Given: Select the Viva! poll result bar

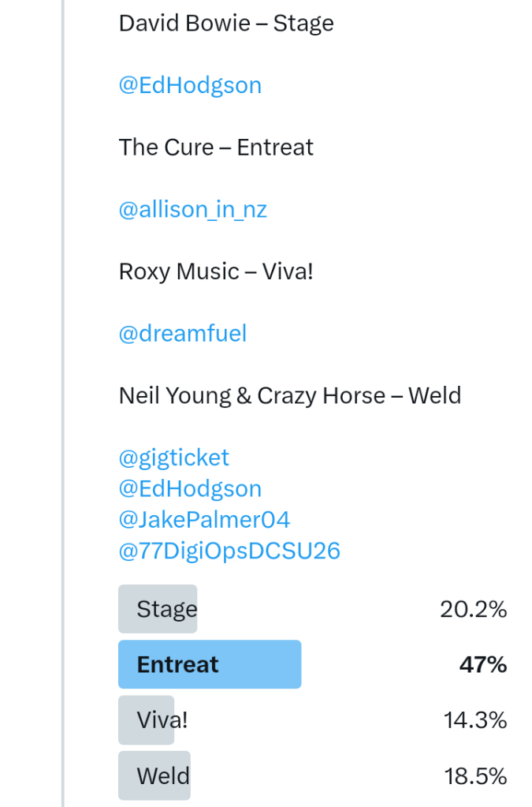Looking at the screenshot, I should coord(147,720).
